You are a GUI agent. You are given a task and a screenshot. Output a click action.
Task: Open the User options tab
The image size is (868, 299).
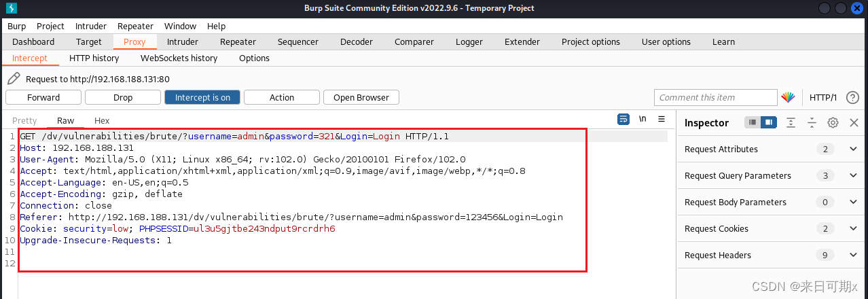point(666,41)
